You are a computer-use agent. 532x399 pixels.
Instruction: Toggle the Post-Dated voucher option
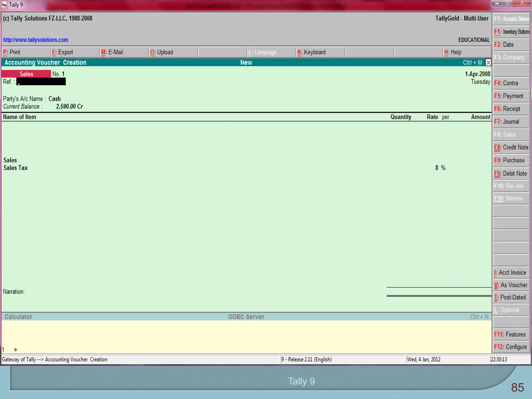511,297
